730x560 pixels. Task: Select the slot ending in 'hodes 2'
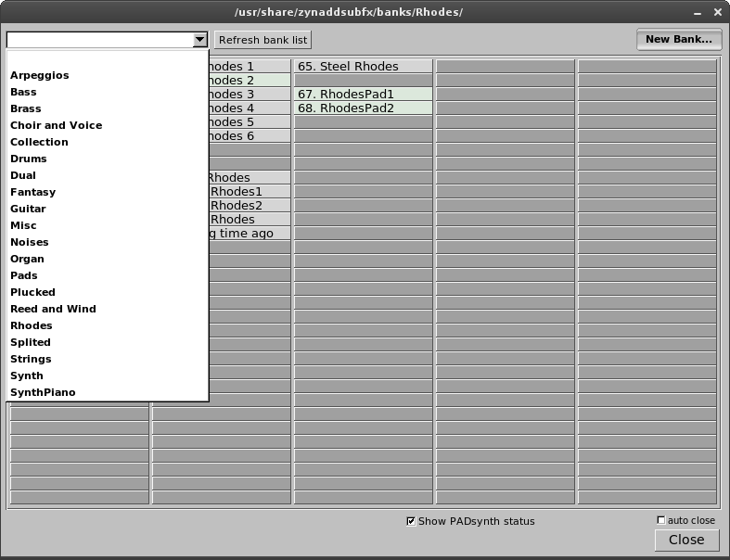tap(250, 80)
